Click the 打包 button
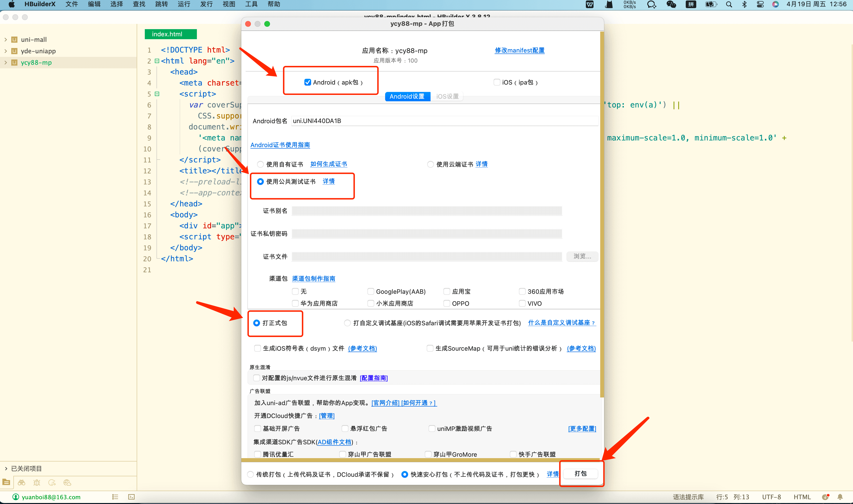The height and width of the screenshot is (504, 853). [580, 473]
